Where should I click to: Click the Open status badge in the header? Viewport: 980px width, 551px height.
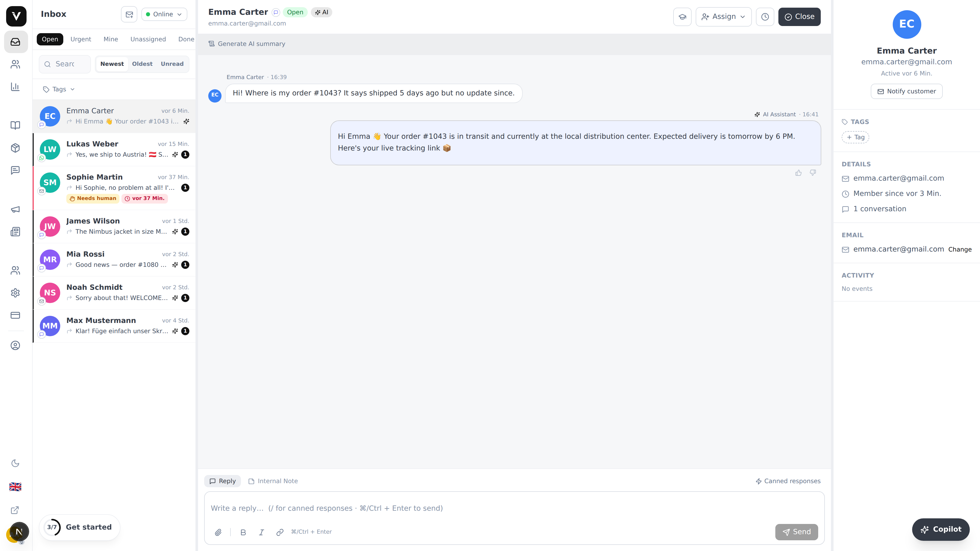295,12
